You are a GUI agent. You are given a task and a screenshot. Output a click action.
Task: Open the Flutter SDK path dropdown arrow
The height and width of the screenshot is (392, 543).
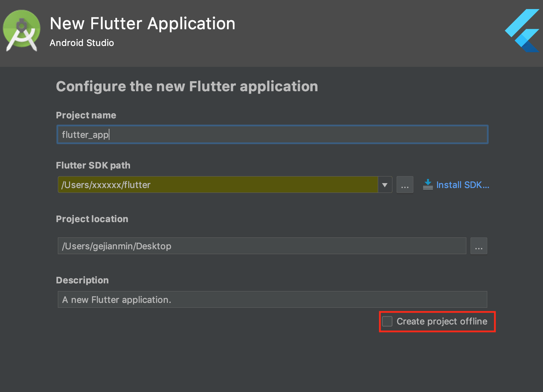385,185
